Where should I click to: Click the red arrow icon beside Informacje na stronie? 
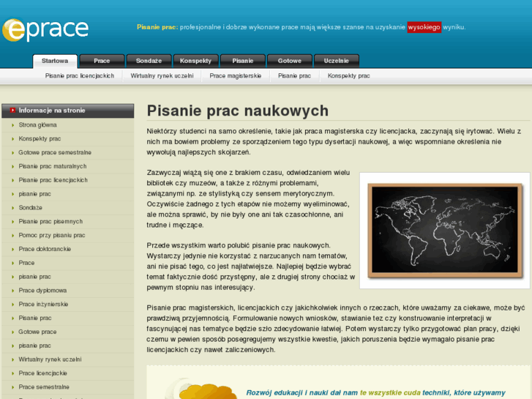click(12, 110)
